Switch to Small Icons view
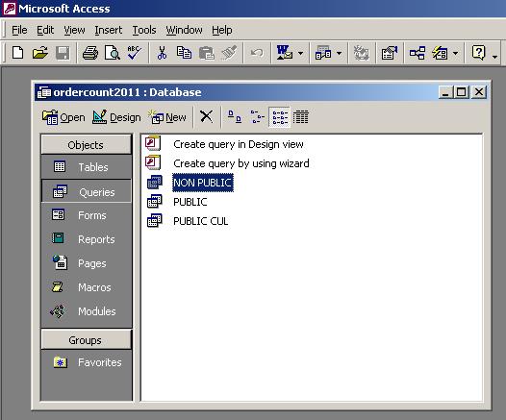This screenshot has width=506, height=420. click(x=257, y=116)
